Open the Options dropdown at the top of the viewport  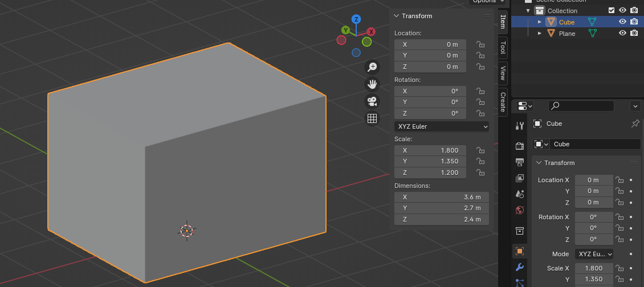[x=487, y=2]
